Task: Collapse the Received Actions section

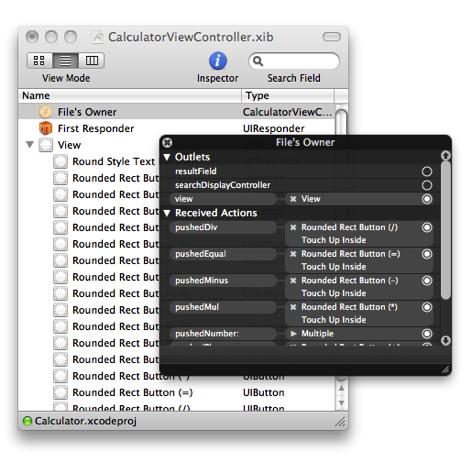Action: pos(167,213)
